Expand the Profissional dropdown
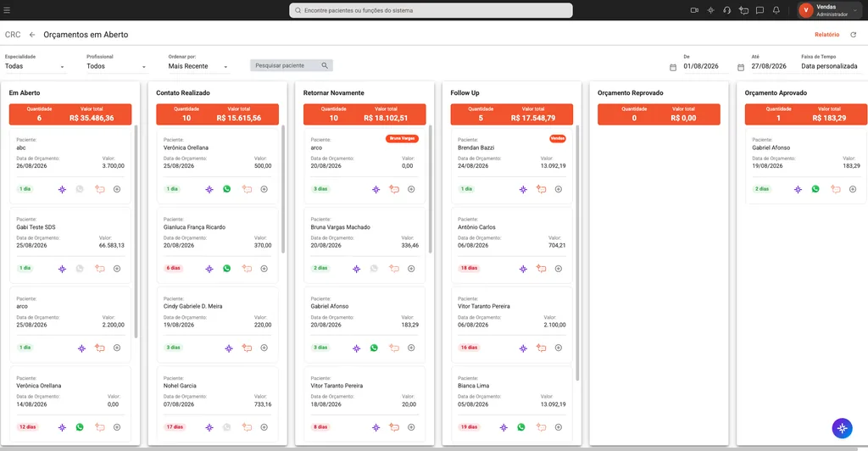 pos(116,66)
